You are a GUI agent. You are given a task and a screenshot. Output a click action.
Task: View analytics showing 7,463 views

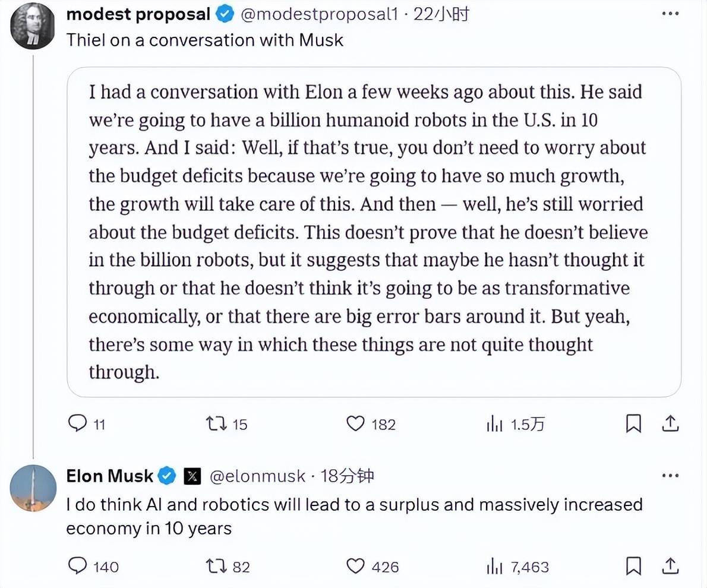coord(517,567)
